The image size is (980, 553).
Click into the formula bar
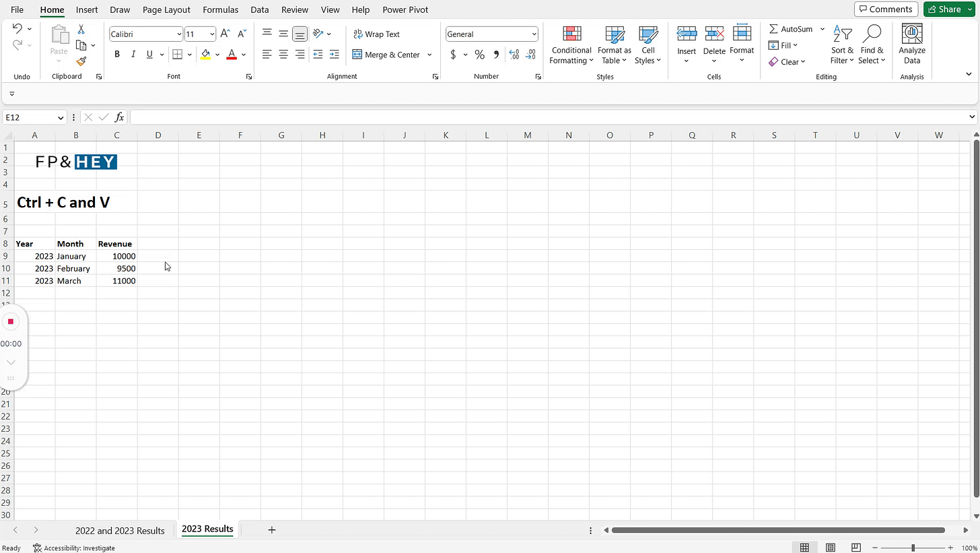(x=549, y=117)
